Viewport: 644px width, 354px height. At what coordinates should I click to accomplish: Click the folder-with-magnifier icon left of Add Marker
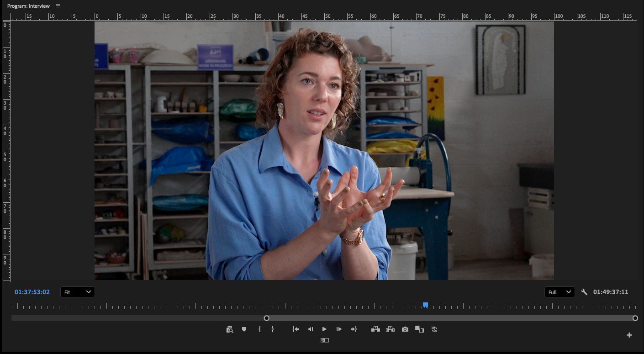[230, 329]
